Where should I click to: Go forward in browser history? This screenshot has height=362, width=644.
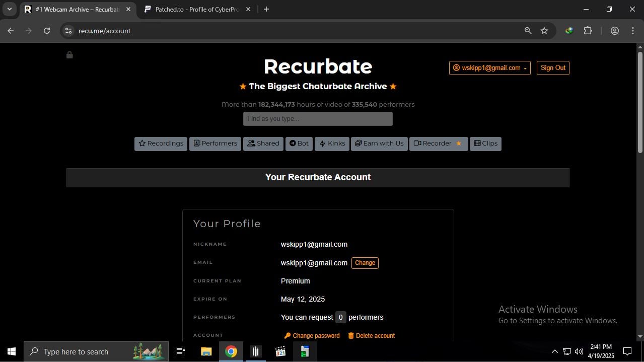[x=29, y=31]
